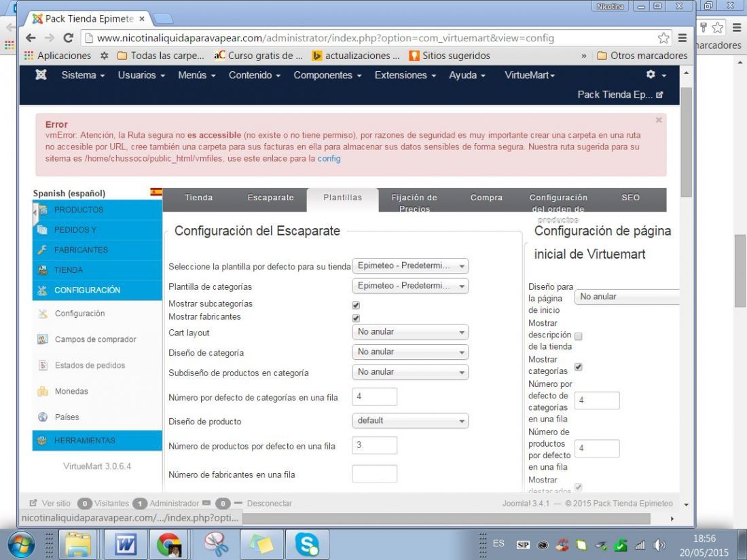This screenshot has height=560, width=747.
Task: Click the Joomla logo icon in admin menu
Action: click(41, 75)
